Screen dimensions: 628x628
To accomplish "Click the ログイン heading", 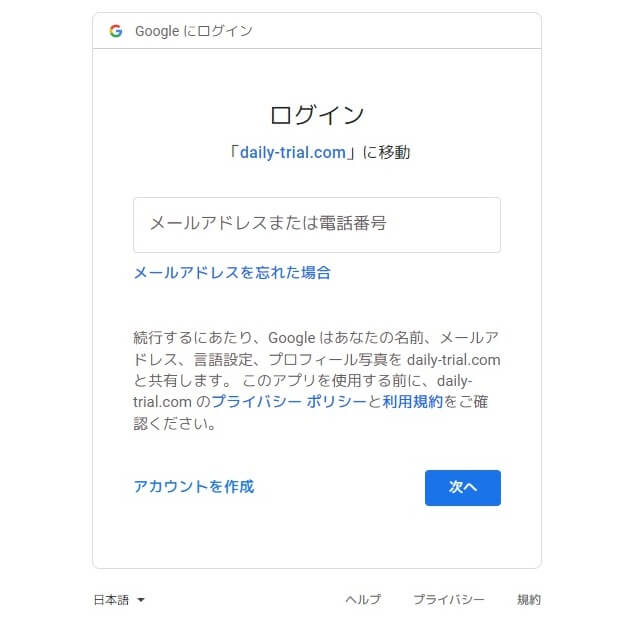I will coord(316,115).
